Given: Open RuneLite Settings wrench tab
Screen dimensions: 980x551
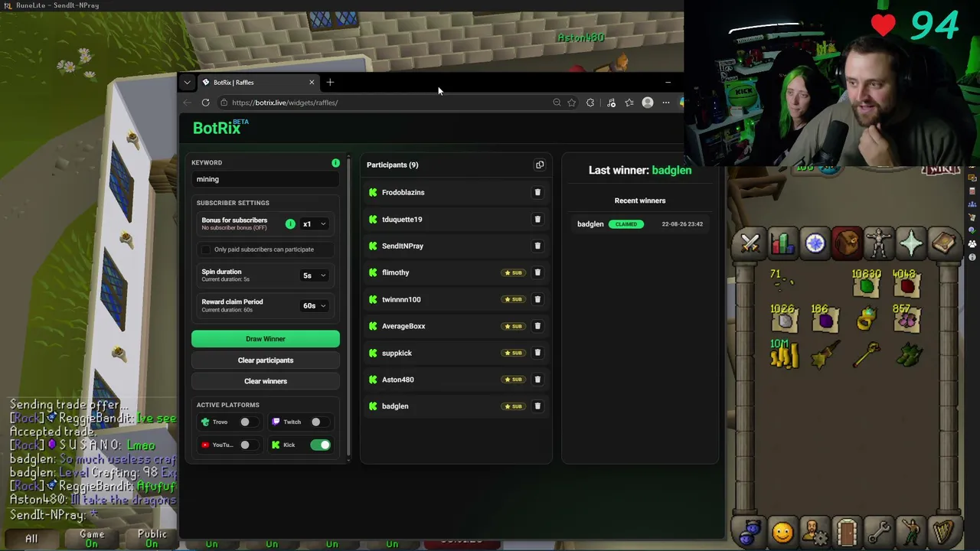Looking at the screenshot, I should [880, 532].
